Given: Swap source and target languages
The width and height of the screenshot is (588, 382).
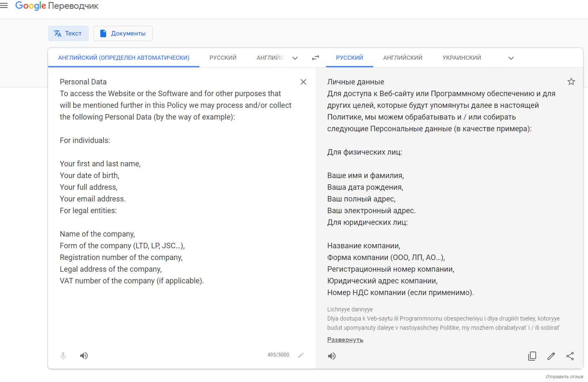Looking at the screenshot, I should 316,58.
